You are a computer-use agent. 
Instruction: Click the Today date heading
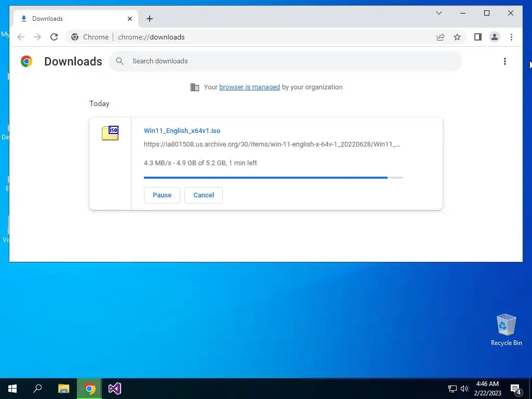pyautogui.click(x=99, y=103)
